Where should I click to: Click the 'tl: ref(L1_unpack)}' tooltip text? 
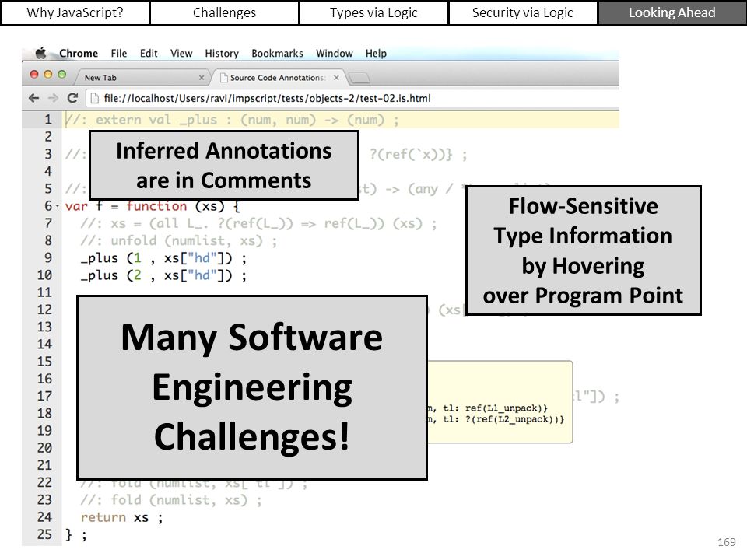(495, 408)
